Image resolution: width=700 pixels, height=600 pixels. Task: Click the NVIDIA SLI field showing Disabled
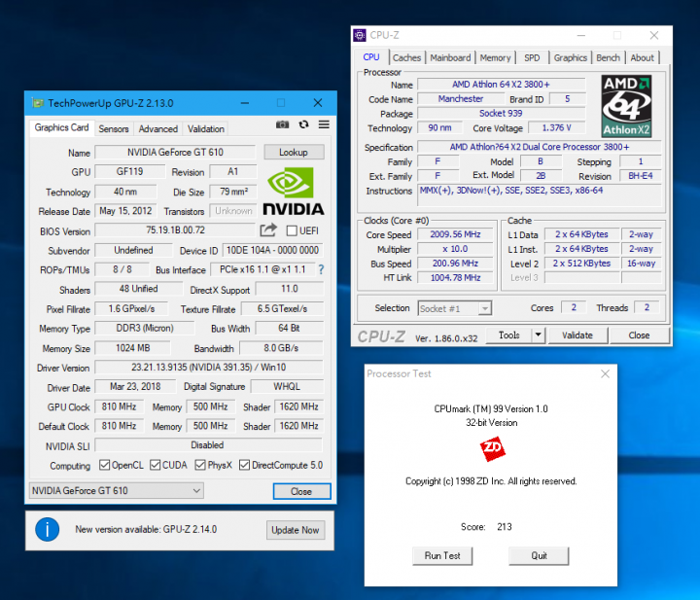coord(208,445)
